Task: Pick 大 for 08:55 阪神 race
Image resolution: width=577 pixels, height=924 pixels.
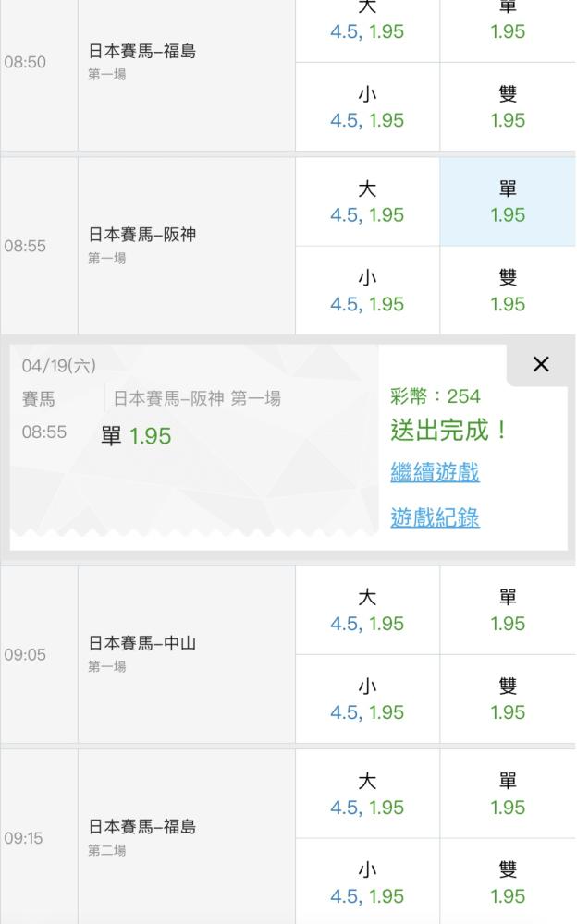Action: [367, 201]
